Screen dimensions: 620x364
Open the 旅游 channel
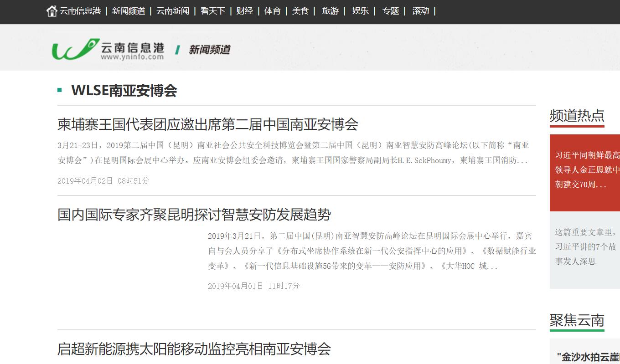330,11
